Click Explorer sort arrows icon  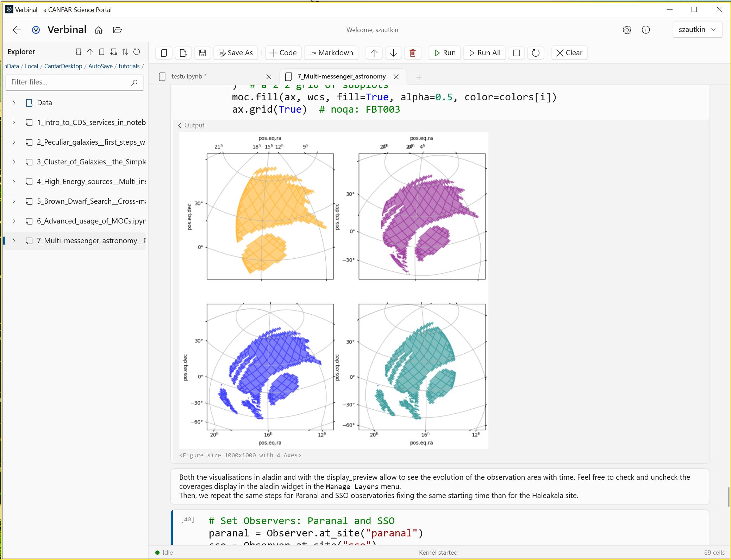point(125,52)
